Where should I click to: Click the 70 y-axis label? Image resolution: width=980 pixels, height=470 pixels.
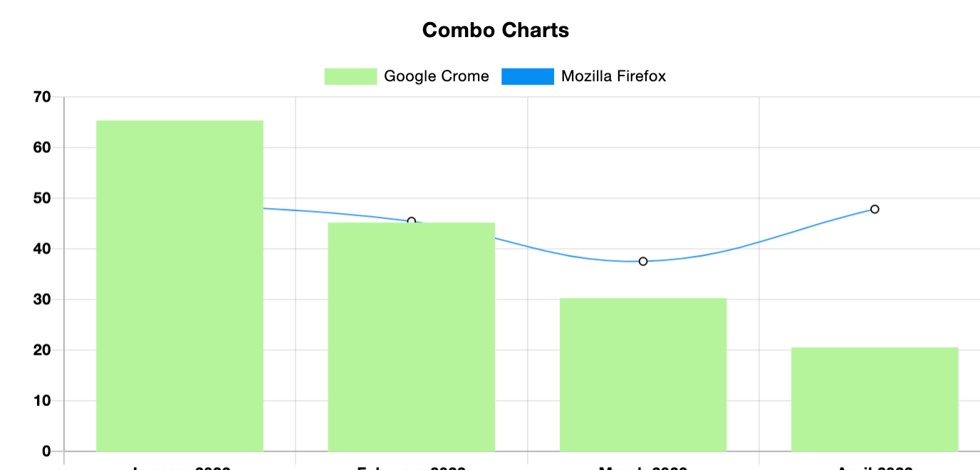(x=42, y=97)
